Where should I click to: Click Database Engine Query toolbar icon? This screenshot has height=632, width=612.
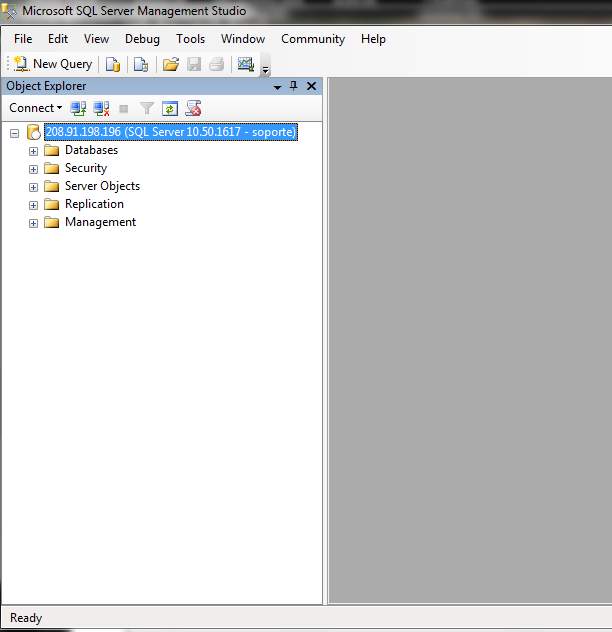[113, 64]
